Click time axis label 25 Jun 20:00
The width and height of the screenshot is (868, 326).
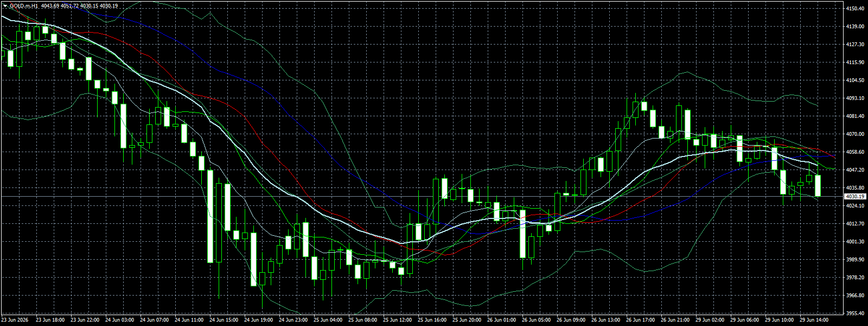pos(467,320)
